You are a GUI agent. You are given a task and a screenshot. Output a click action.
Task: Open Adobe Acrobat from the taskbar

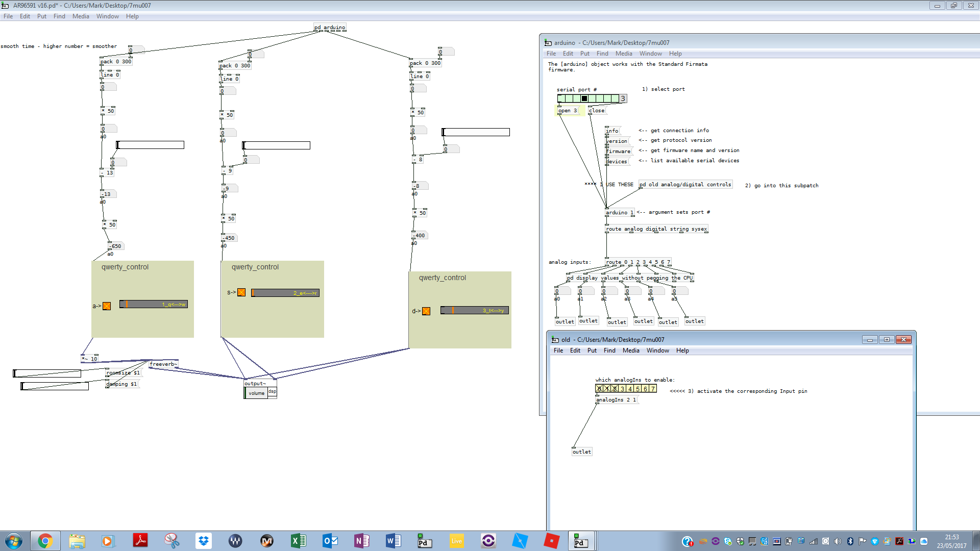coord(140,541)
